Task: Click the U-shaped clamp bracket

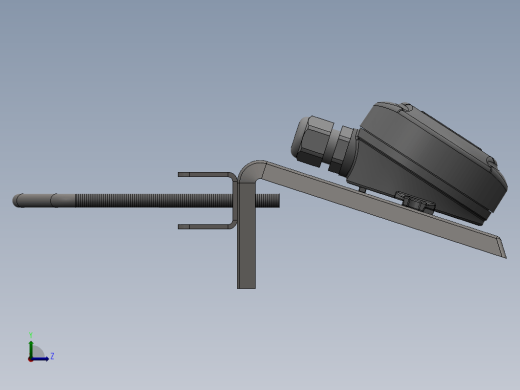Action: [x=208, y=200]
